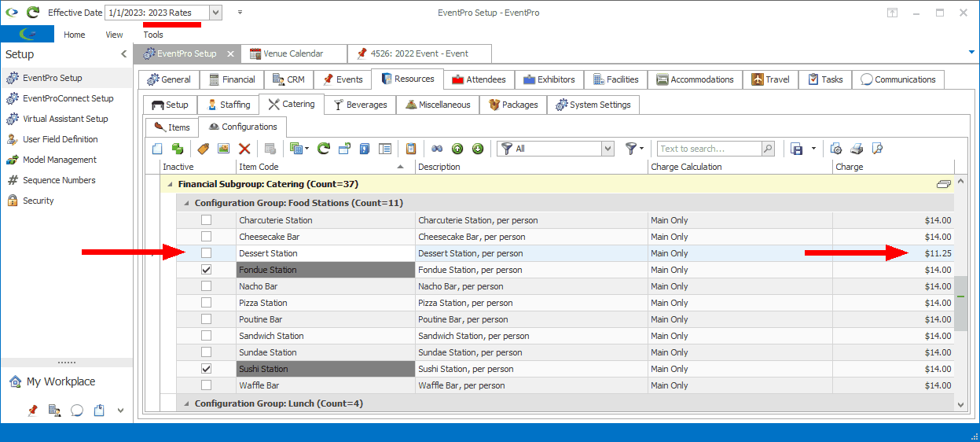Click the refresh icon in title bar
Screen dimensions: 980x442
click(x=32, y=13)
